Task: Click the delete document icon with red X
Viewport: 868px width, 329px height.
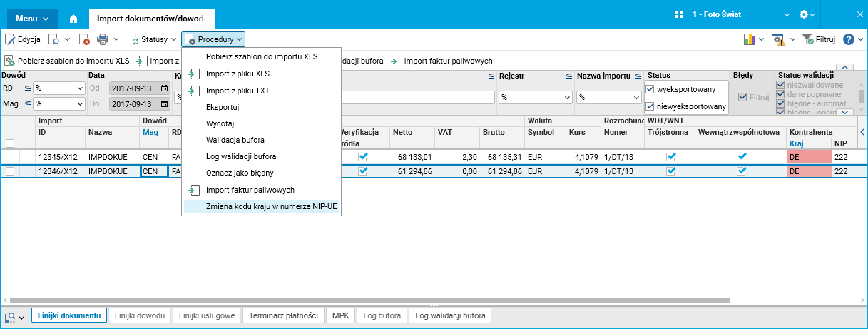Action: pos(84,40)
